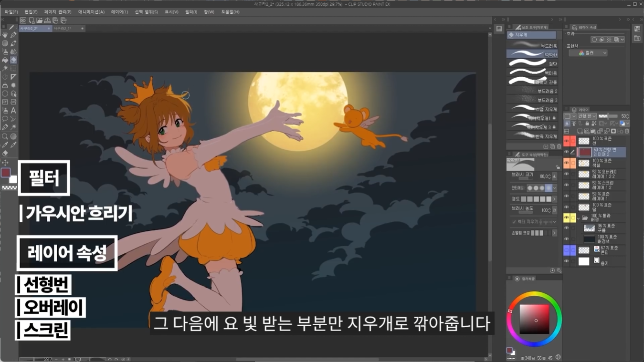Click the Clip Studio launcher icon in command bar

click(23, 21)
